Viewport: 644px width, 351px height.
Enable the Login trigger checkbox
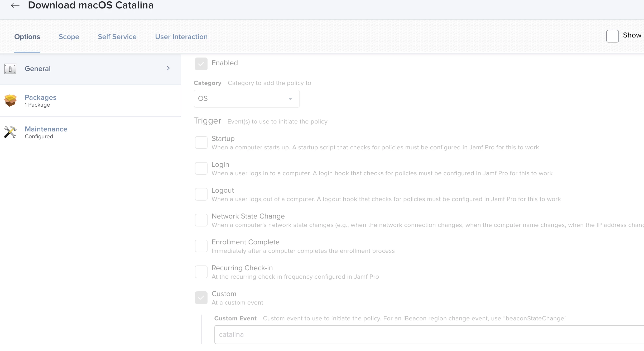tap(201, 168)
